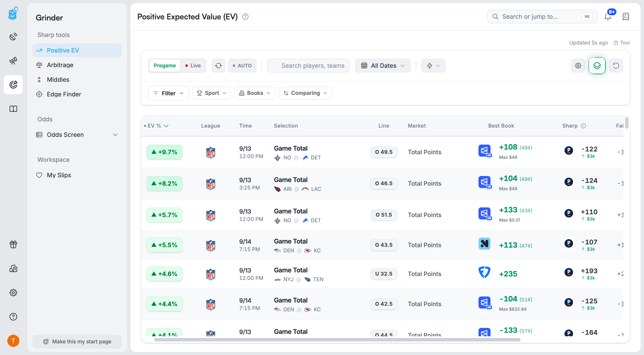Open the lightning bolt dropdown

(433, 66)
